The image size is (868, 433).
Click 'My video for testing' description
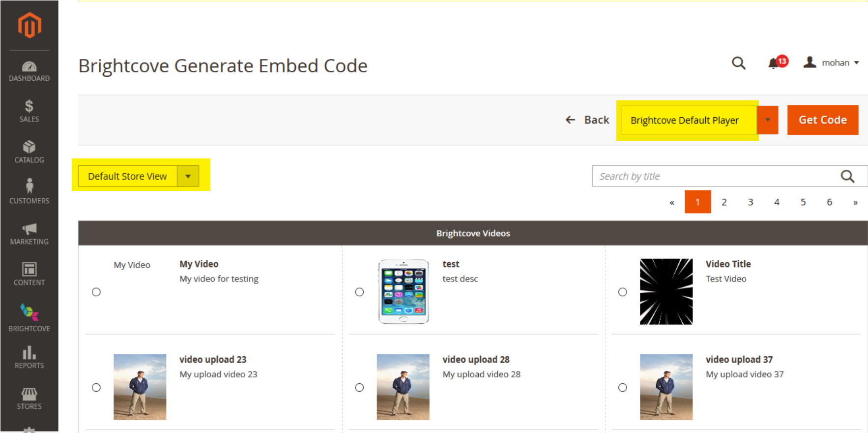(x=219, y=279)
